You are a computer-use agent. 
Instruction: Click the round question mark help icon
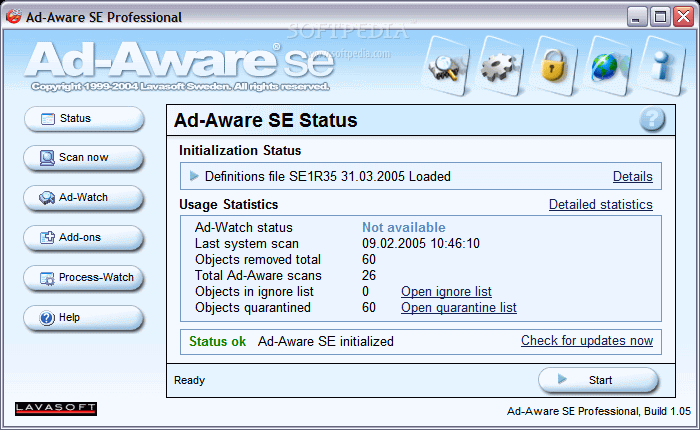coord(652,119)
